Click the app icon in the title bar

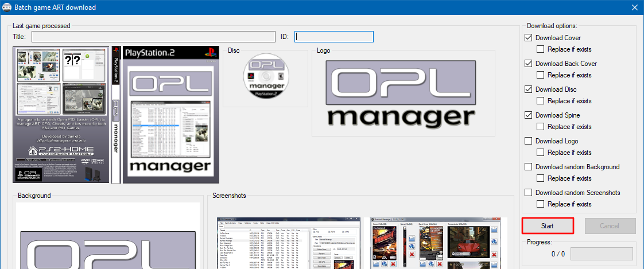[x=7, y=7]
